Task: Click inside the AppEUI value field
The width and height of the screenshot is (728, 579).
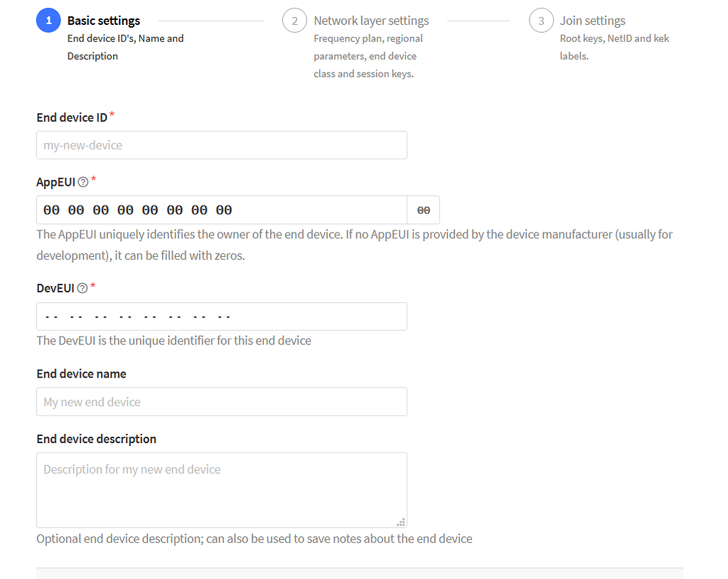Action: [221, 209]
